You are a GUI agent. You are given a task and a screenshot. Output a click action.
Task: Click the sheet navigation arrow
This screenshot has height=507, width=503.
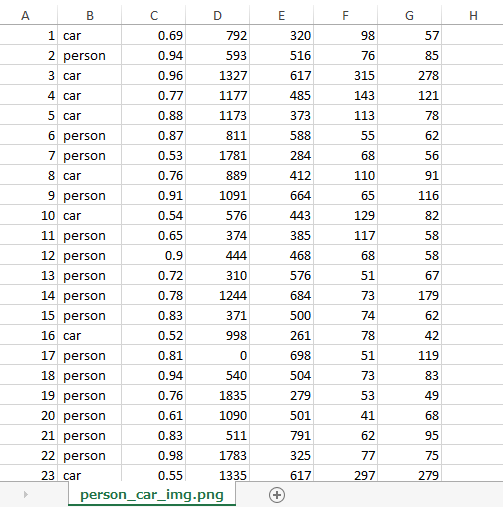tap(26, 495)
